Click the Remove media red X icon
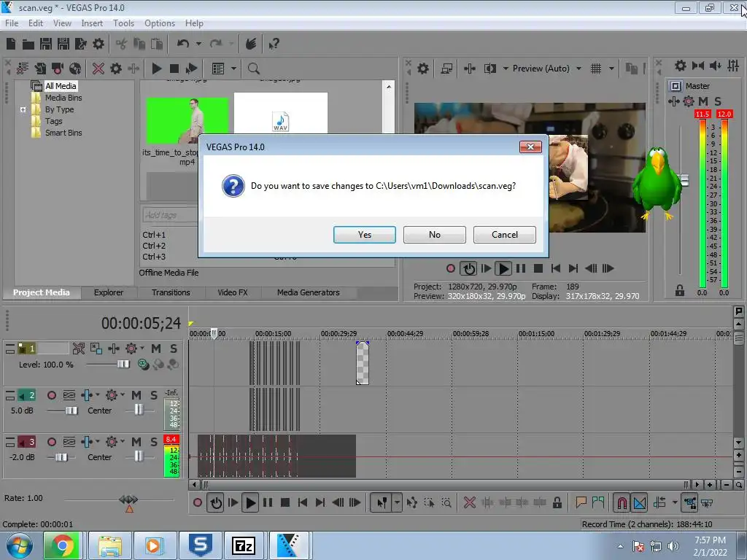 pos(98,69)
